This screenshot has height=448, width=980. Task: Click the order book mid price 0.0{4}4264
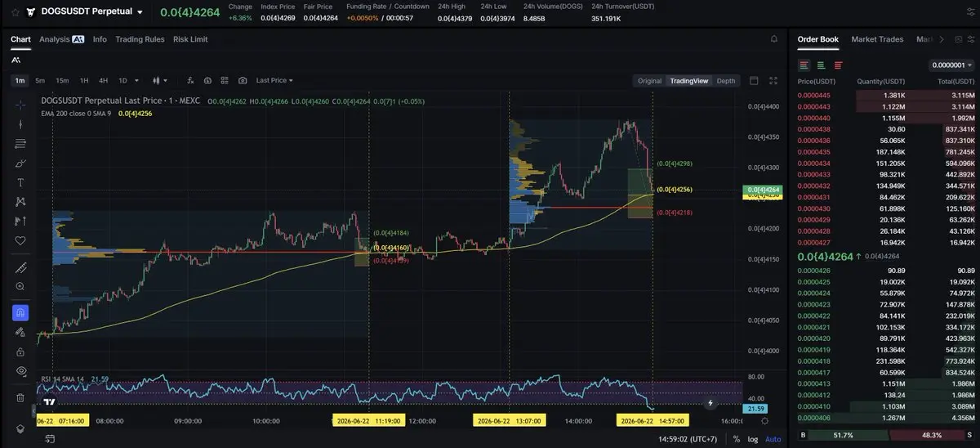coord(825,257)
